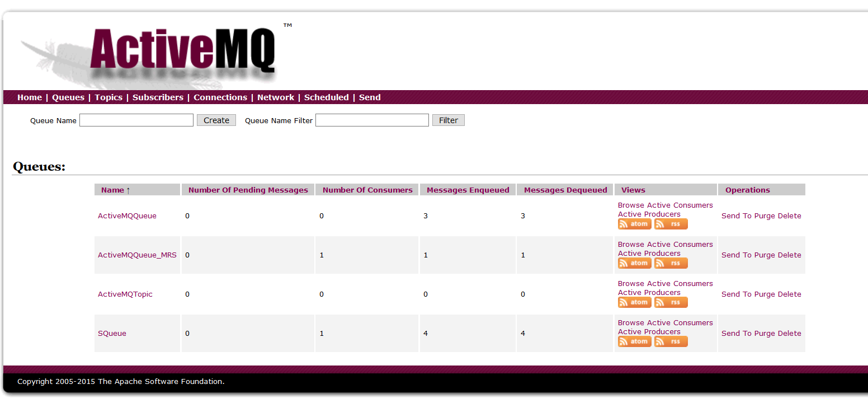The width and height of the screenshot is (868, 417).
Task: Open the Connections page
Action: click(220, 97)
